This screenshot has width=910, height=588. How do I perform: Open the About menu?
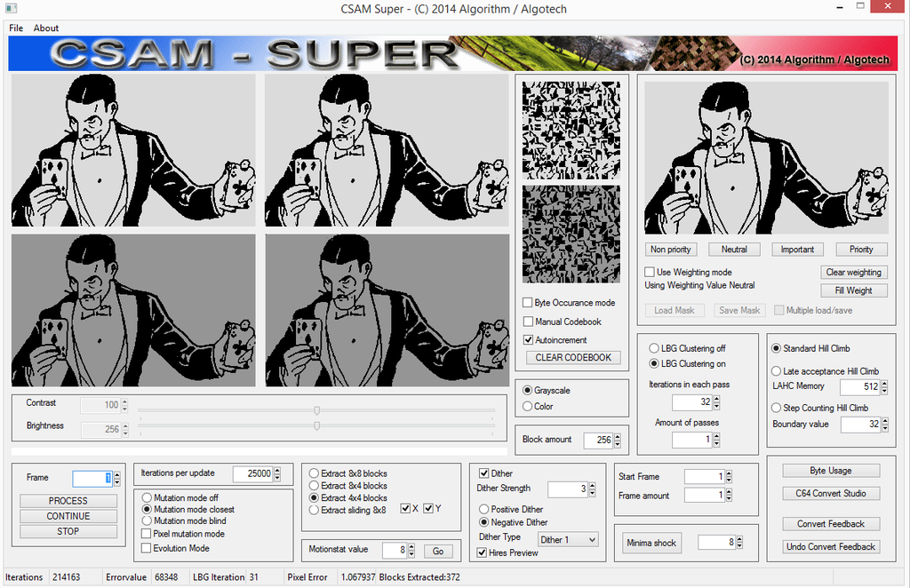(x=46, y=28)
